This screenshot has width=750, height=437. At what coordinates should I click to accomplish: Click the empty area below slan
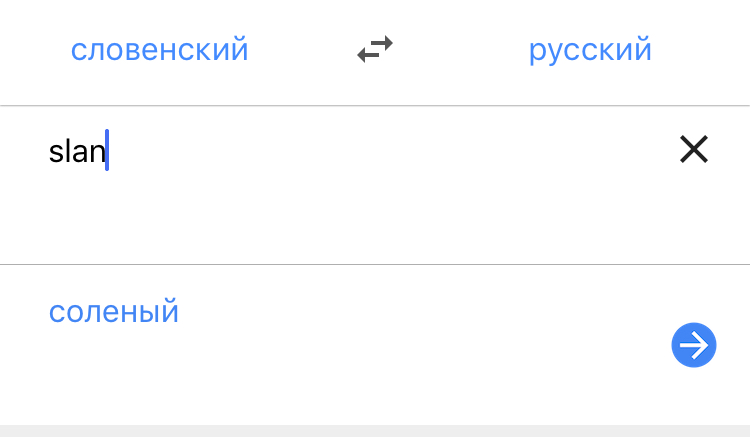[x=300, y=222]
